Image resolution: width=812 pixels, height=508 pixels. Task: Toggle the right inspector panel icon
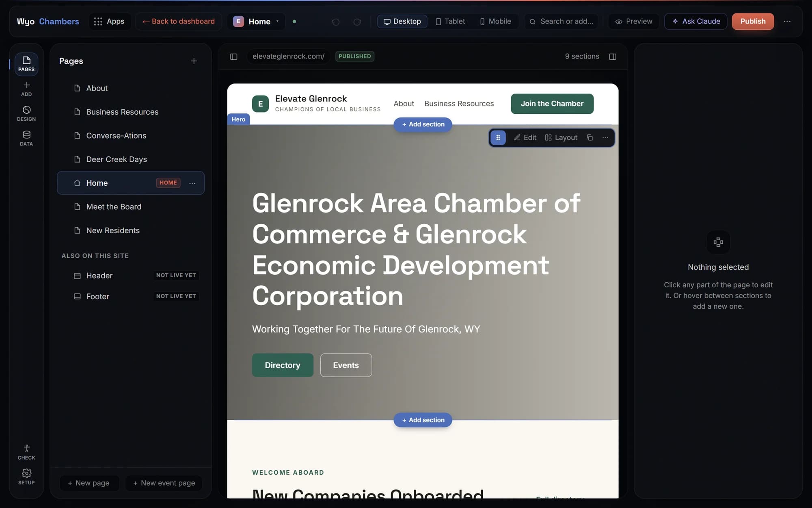click(x=613, y=56)
